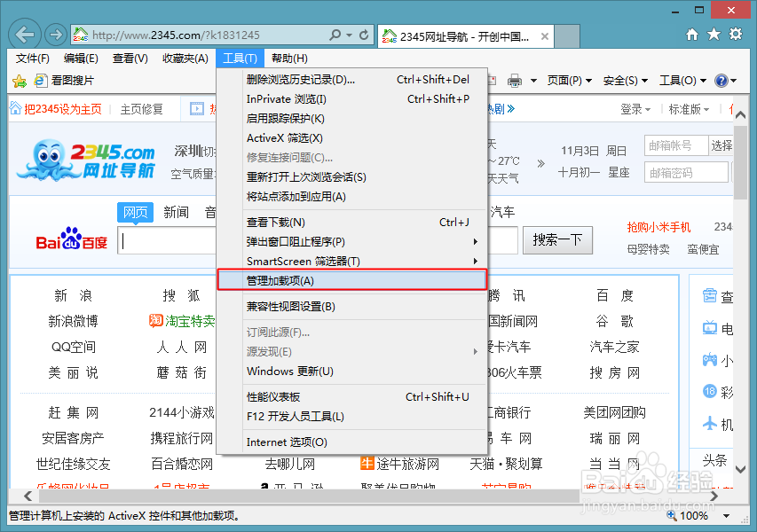Expand SmartScreen 筛选器(T) submenu
The image size is (757, 532).
352,261
